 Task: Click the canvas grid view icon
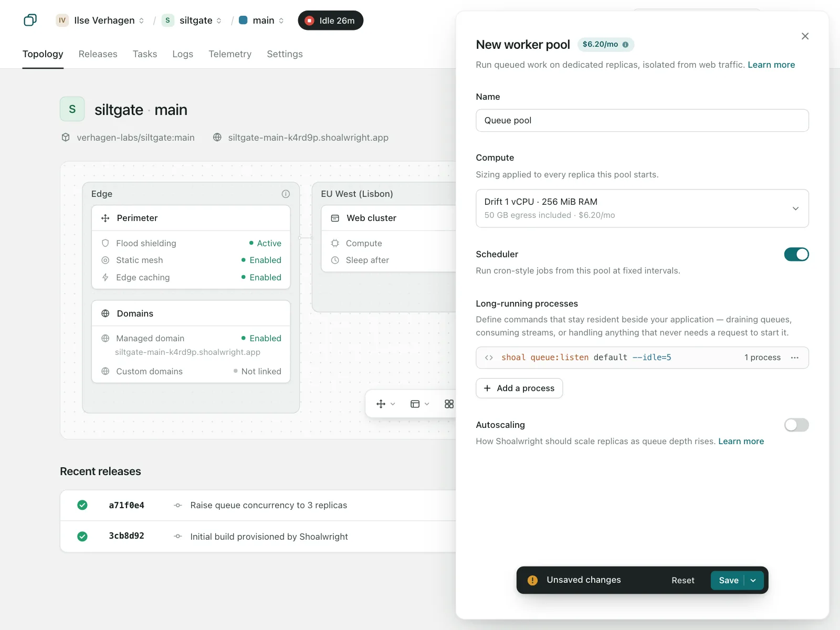click(449, 404)
